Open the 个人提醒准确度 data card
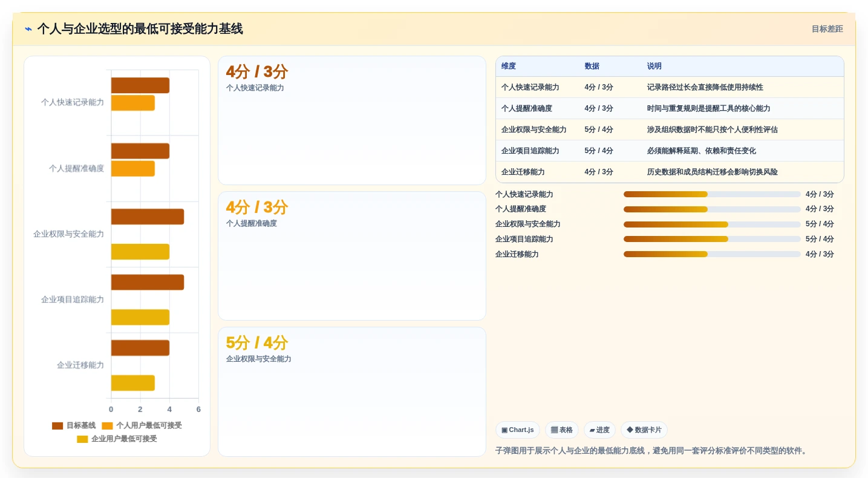This screenshot has width=868, height=478. [352, 256]
